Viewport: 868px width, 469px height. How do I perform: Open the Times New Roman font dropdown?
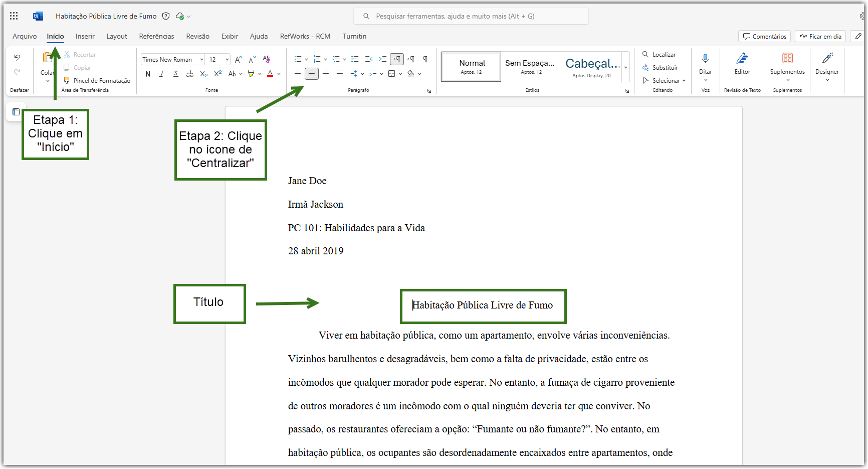tap(172, 59)
